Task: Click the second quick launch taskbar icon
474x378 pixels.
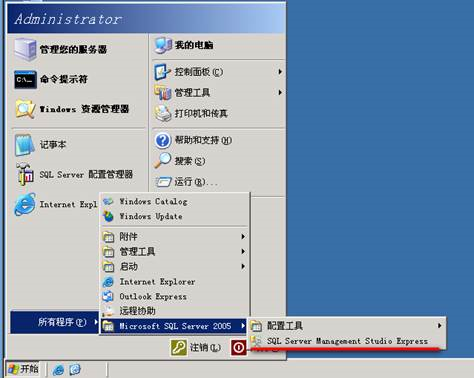Action: [x=75, y=369]
